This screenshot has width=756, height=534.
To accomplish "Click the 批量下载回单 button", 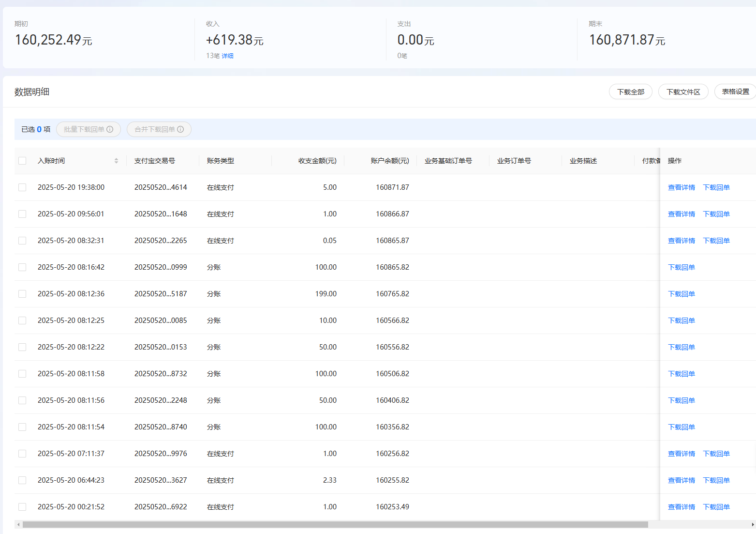I will coord(89,129).
